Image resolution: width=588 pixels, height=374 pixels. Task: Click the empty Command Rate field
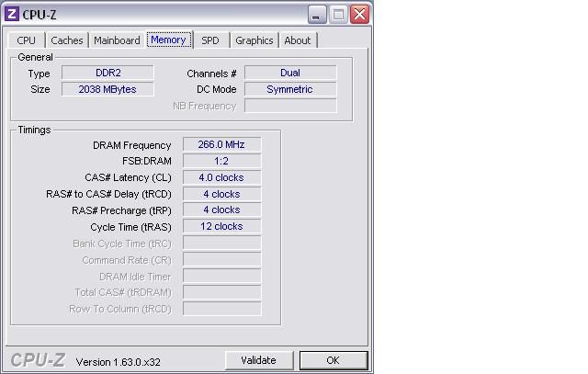pos(221,259)
